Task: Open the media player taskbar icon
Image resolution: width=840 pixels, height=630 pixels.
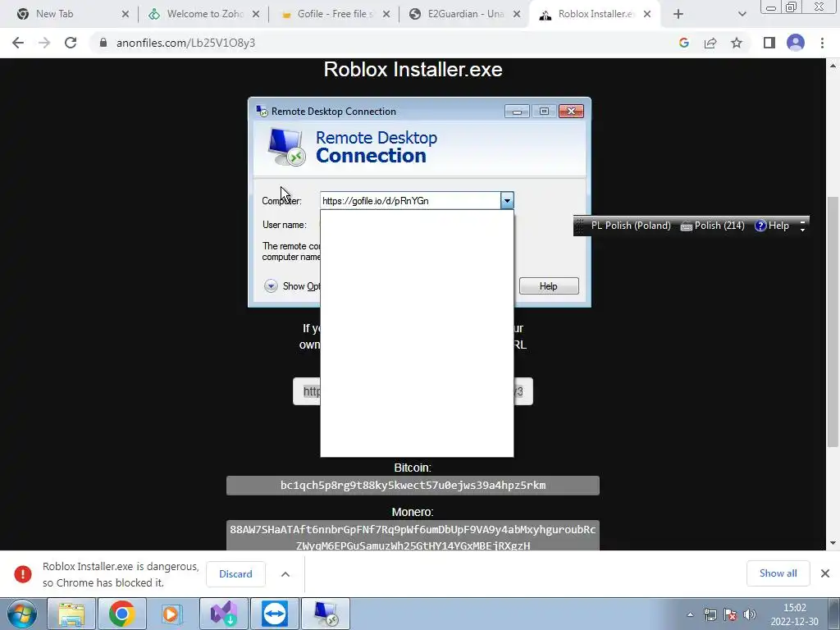Action: [x=172, y=614]
